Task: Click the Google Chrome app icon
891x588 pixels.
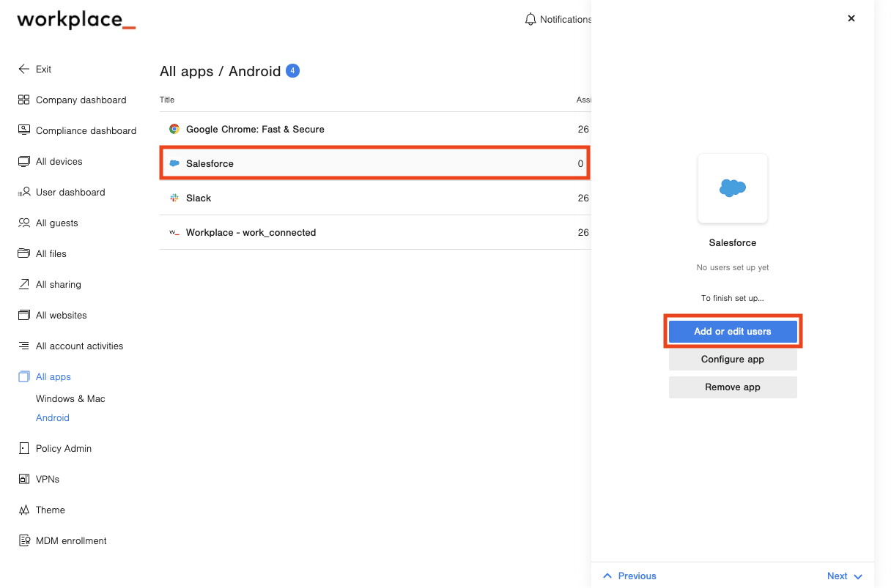Action: [174, 129]
